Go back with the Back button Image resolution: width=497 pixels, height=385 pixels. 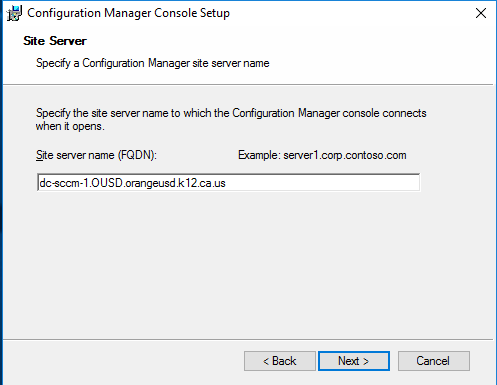tap(280, 361)
